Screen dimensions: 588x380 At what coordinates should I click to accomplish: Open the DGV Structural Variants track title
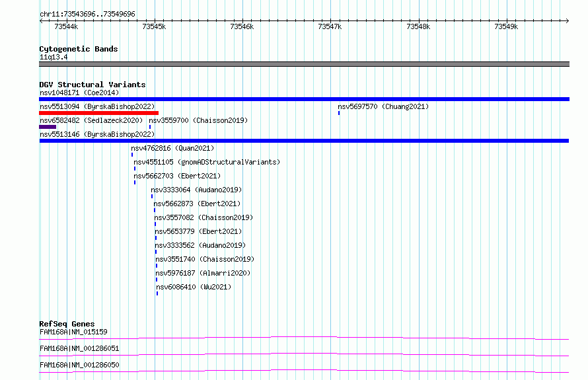(92, 85)
